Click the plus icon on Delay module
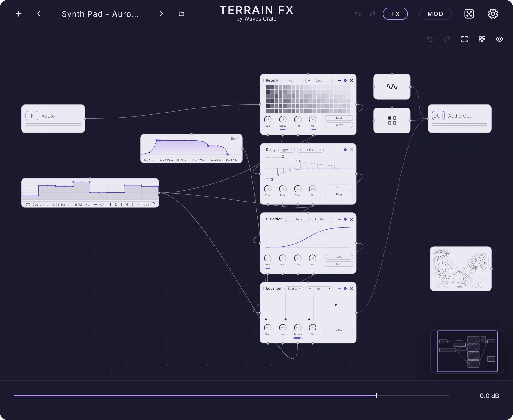513x420 pixels. [339, 150]
